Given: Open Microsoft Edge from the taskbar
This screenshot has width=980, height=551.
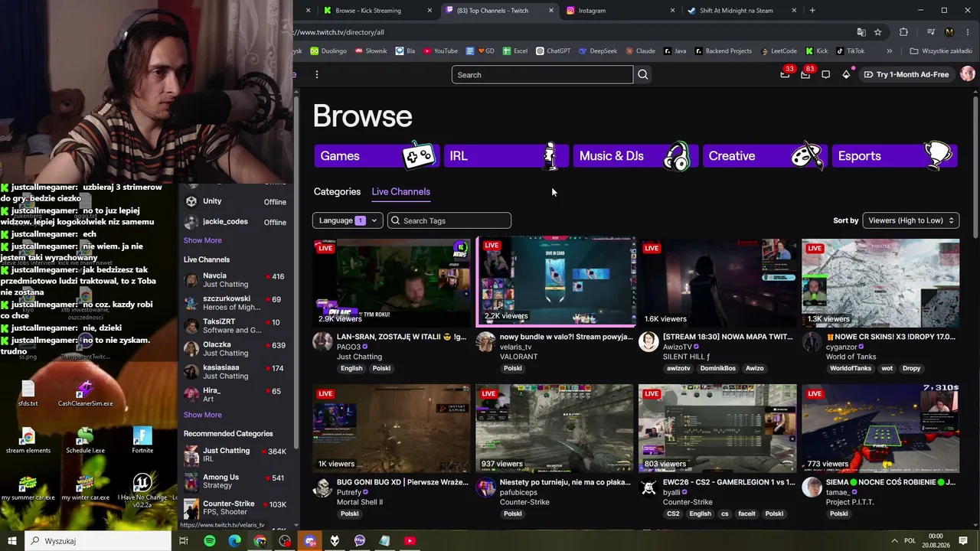Looking at the screenshot, I should tap(235, 541).
